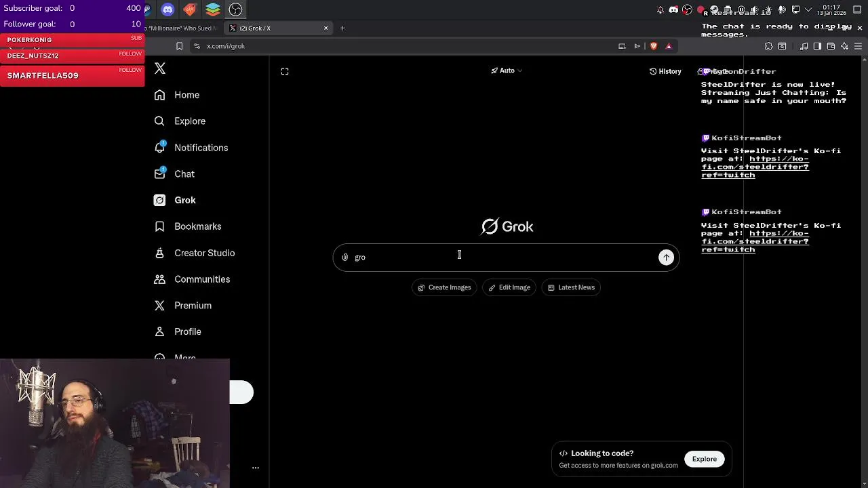Image resolution: width=868 pixels, height=488 pixels.
Task: Open Chat in the X sidebar
Action: point(174,174)
